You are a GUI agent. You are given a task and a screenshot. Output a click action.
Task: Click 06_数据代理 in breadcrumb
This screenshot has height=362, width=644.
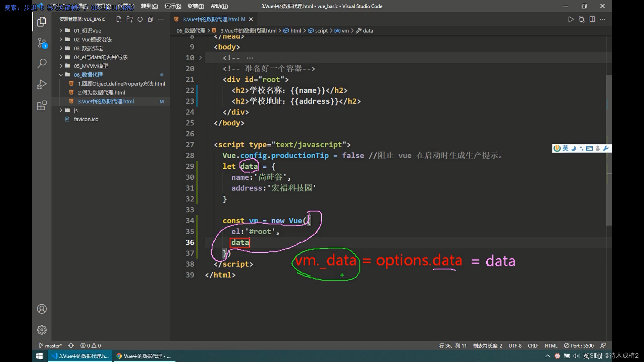pyautogui.click(x=191, y=31)
